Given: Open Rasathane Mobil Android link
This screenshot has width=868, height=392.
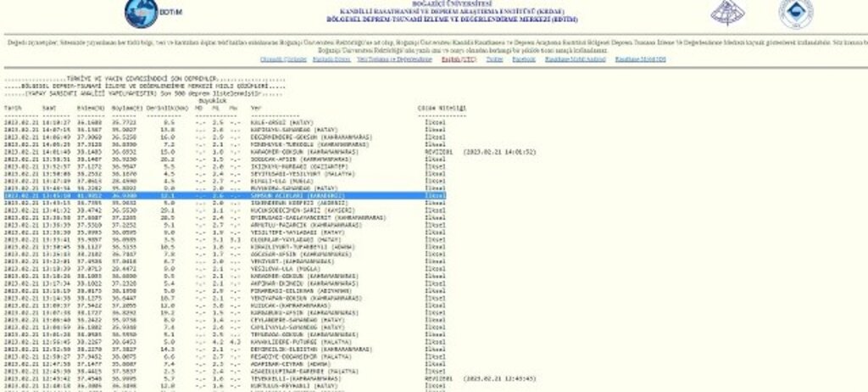Looking at the screenshot, I should [x=576, y=59].
